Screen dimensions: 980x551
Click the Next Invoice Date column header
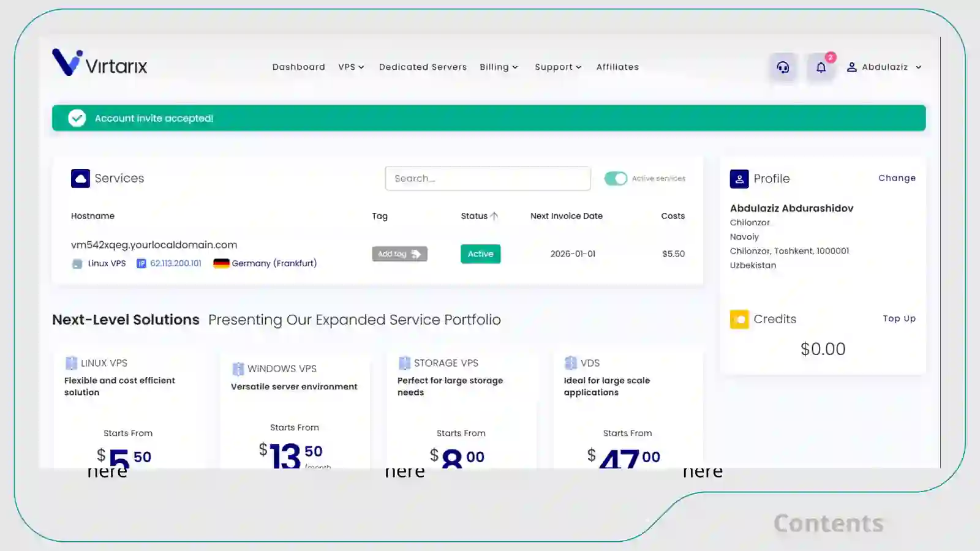coord(567,216)
